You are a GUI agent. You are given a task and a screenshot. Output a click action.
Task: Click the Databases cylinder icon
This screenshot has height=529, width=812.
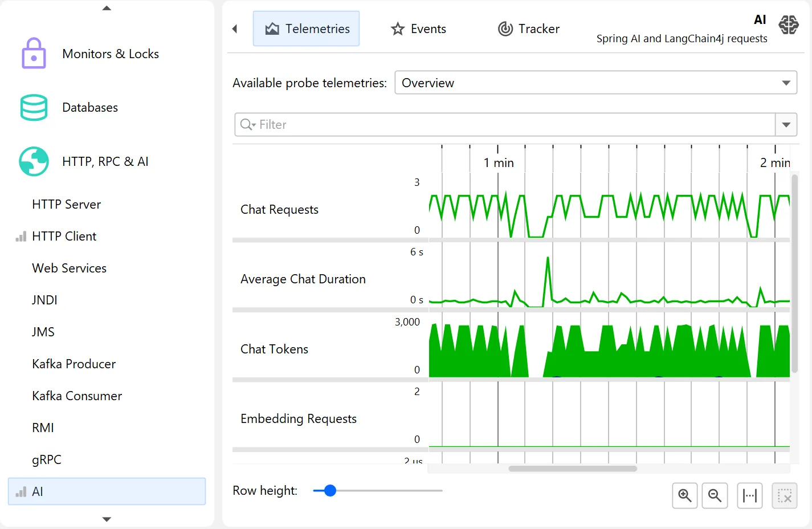[x=34, y=108]
